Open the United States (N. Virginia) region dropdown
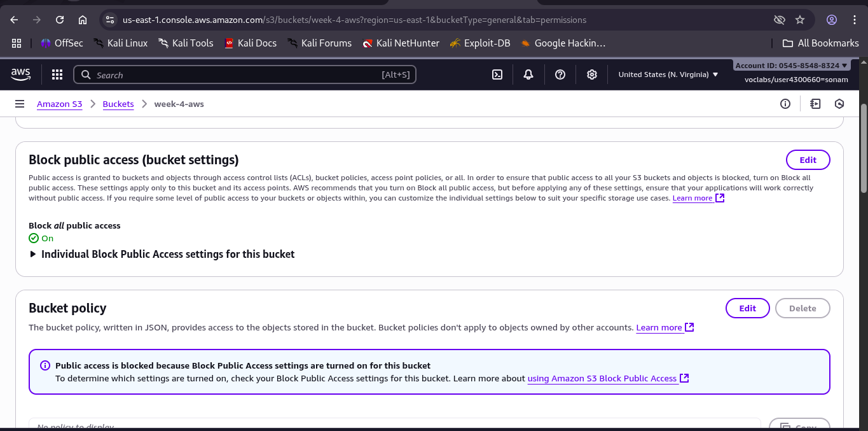Image resolution: width=868 pixels, height=431 pixels. point(668,74)
